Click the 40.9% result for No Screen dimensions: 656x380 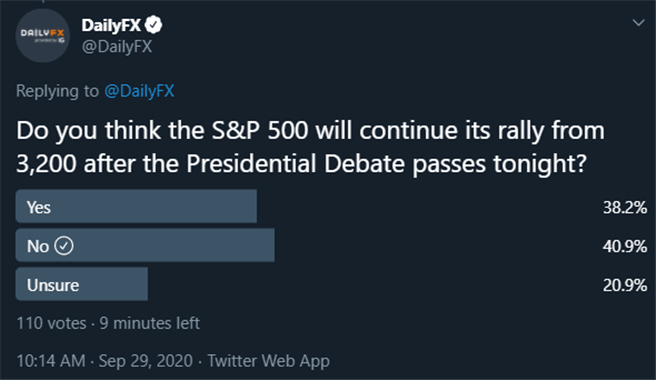(x=625, y=246)
